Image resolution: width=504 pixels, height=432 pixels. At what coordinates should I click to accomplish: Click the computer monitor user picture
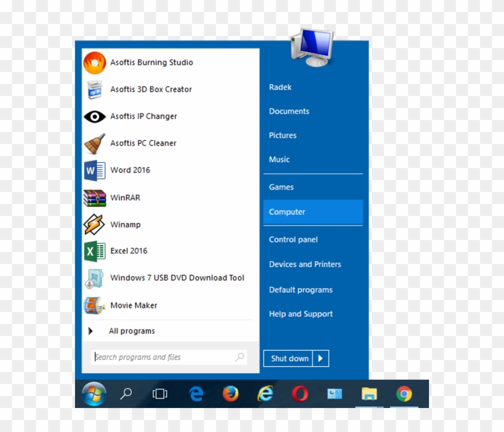click(x=312, y=47)
